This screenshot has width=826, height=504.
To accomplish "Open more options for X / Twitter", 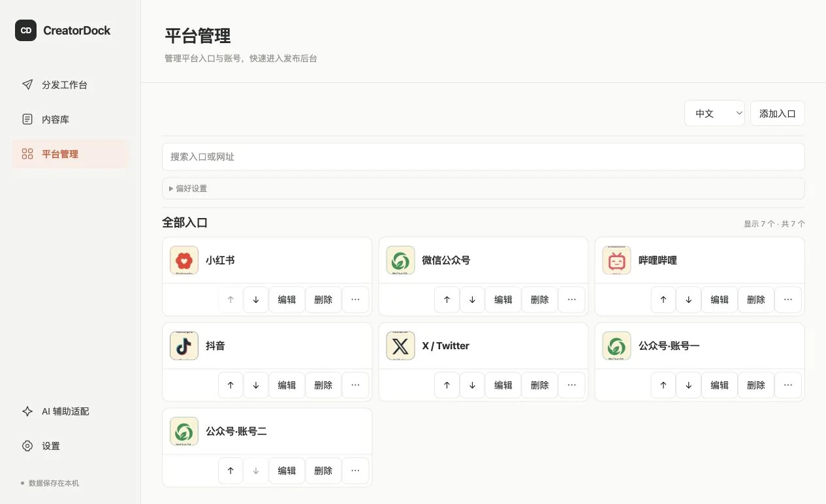I will point(571,385).
